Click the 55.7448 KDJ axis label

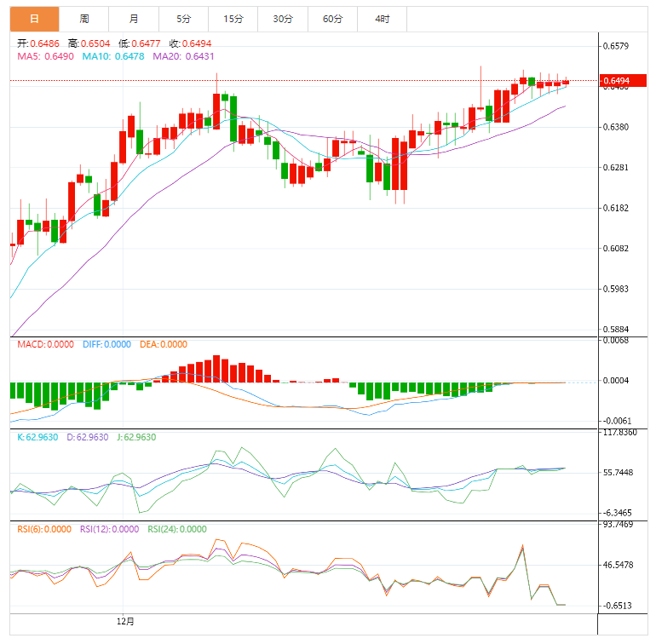click(618, 473)
